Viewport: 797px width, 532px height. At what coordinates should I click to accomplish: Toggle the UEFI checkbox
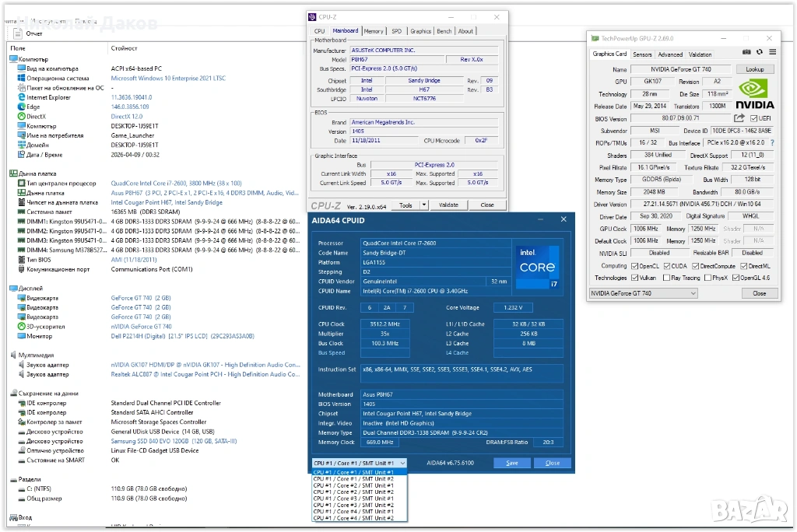754,118
